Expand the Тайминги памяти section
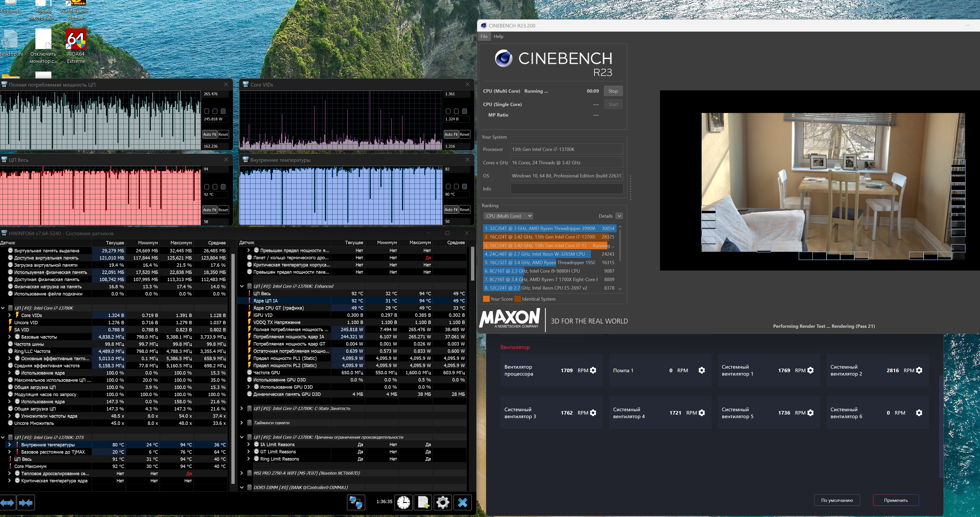 click(242, 423)
